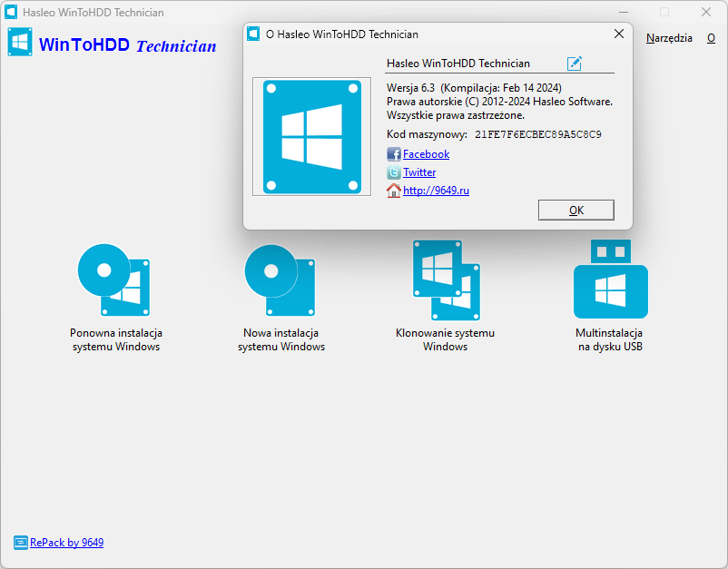The width and height of the screenshot is (728, 569).
Task: Select the machine code 21FE7F6ECBEC89A5C8C9 text
Action: point(538,134)
